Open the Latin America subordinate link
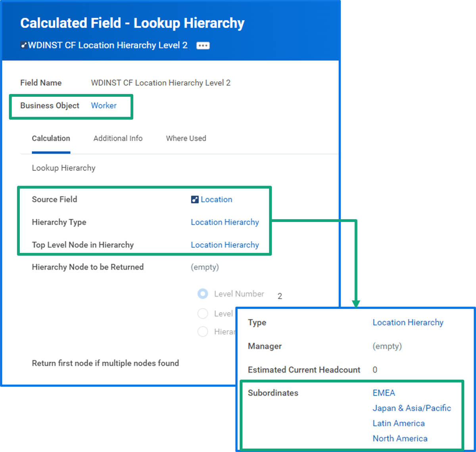476x452 pixels. (399, 423)
